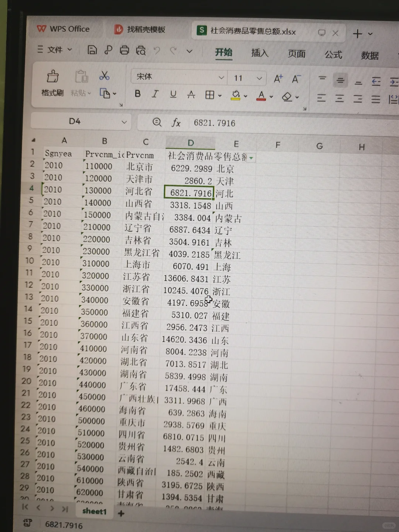Open Print Preview icon
This screenshot has width=399, height=532.
click(141, 51)
